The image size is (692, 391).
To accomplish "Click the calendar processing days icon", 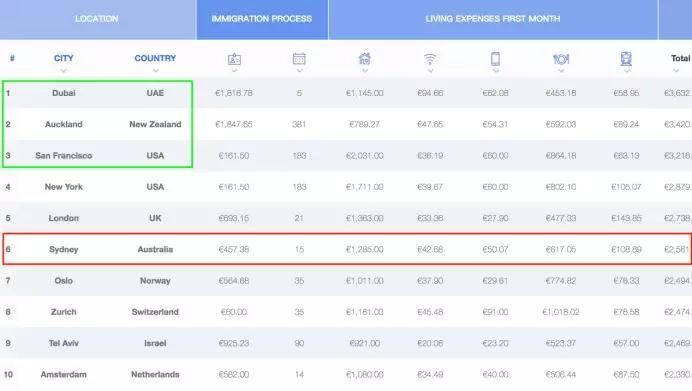I will (x=299, y=59).
